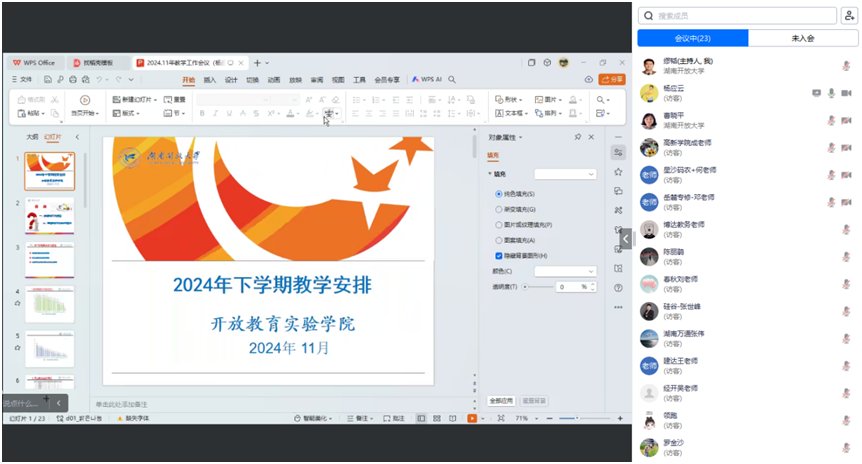The image size is (862, 464).
Task: Select slide 2 thumbnail
Action: 49,216
